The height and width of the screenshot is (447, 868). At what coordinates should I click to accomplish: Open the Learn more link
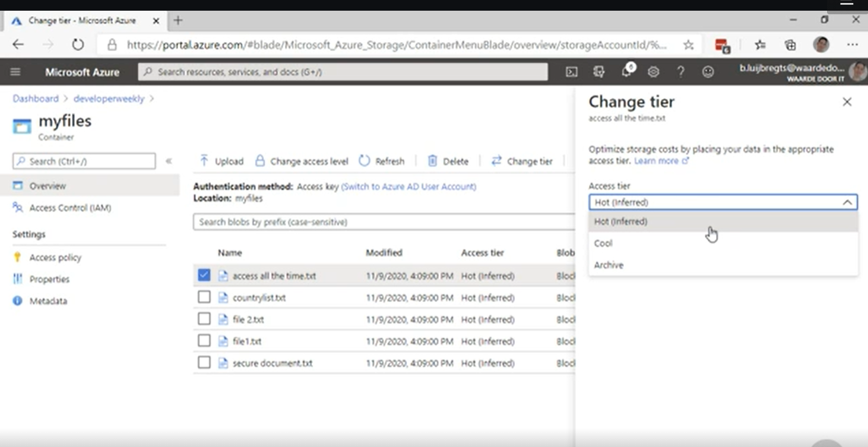661,161
